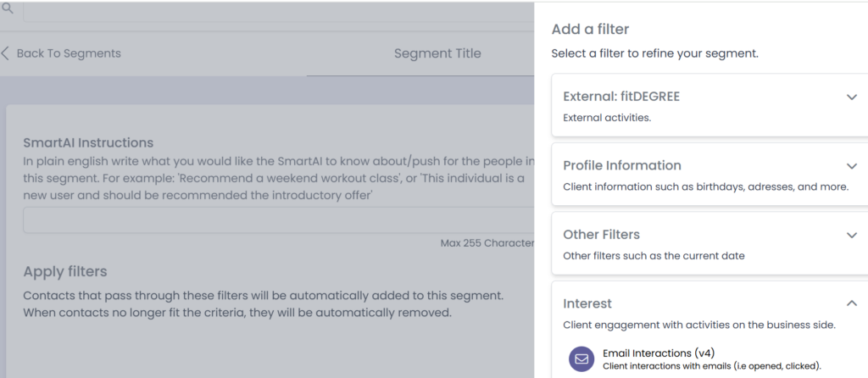Click the magnifier search icon
868x378 pixels.
(8, 8)
